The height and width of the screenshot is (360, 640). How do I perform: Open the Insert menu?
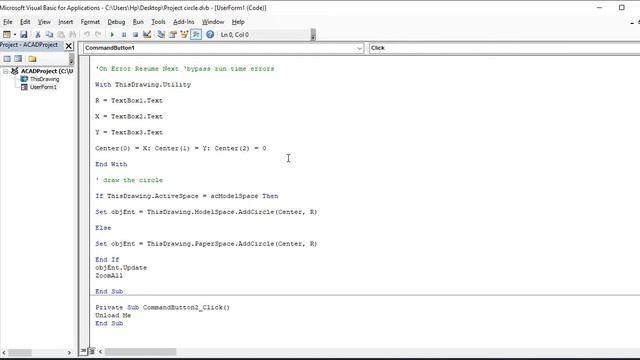(x=65, y=22)
